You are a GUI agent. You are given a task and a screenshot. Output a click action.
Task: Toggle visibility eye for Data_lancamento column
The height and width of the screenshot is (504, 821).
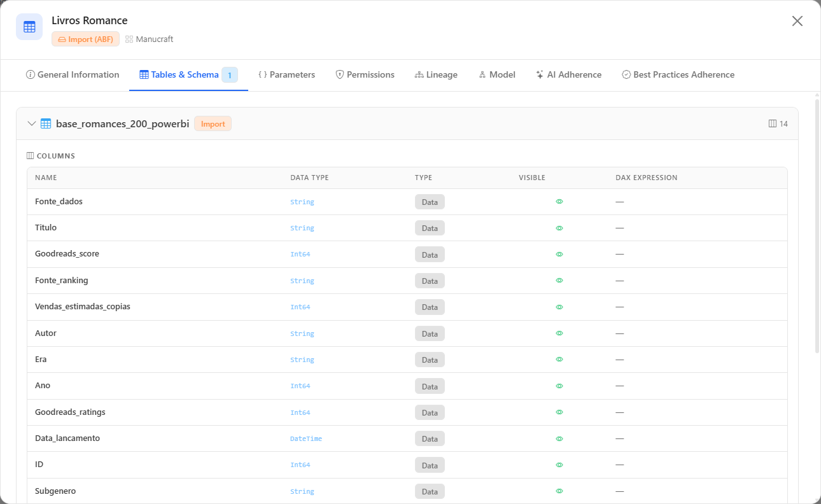559,438
